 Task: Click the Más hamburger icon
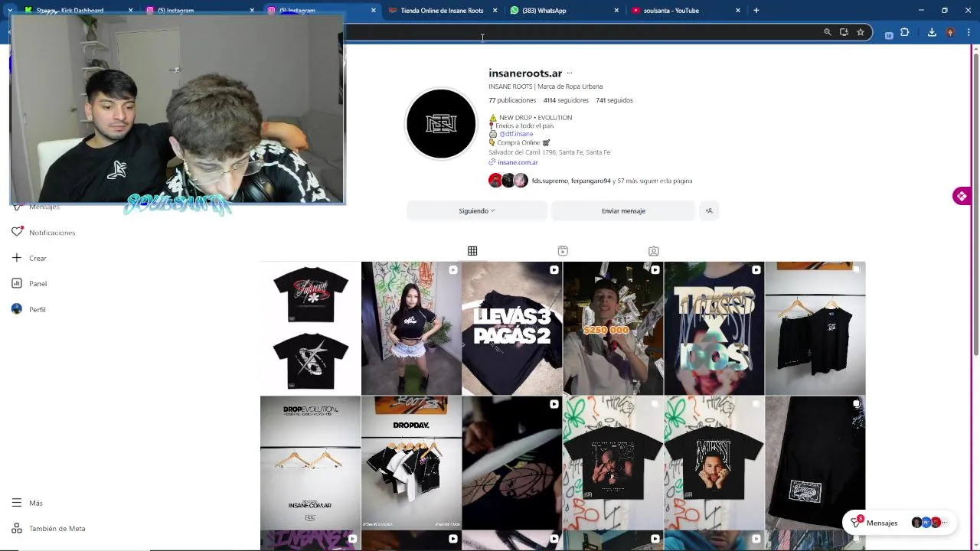point(17,503)
